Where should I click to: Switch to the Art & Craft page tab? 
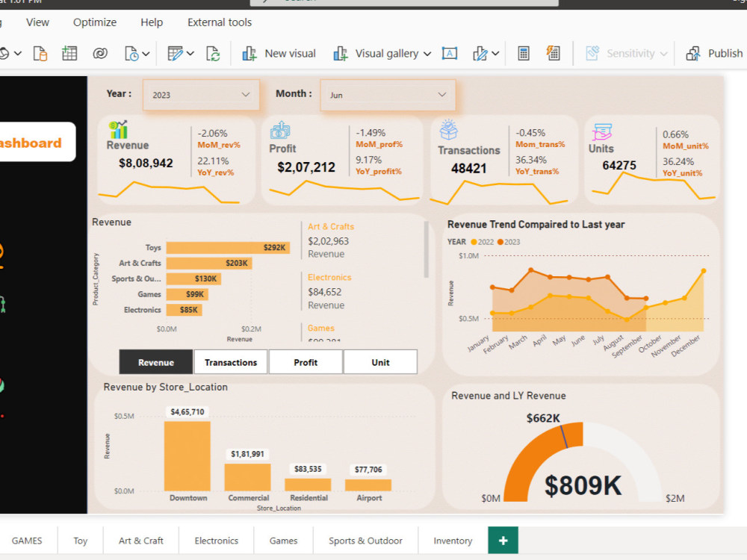pyautogui.click(x=141, y=541)
